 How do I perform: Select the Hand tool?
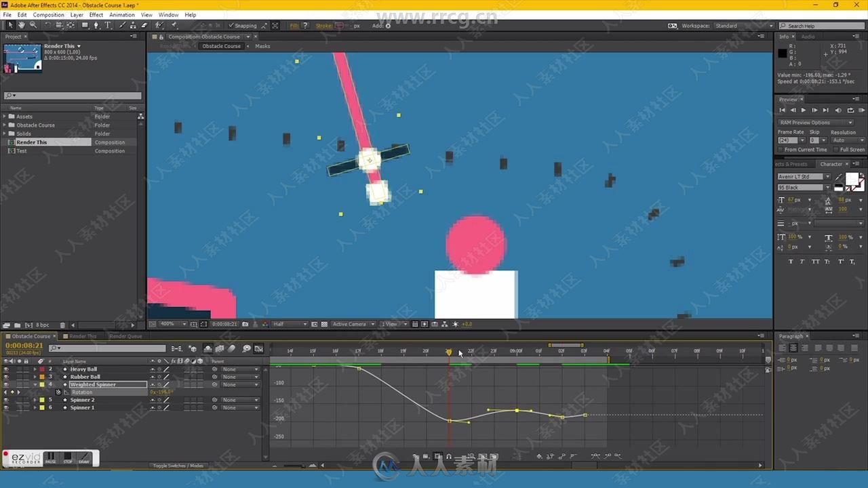[x=22, y=25]
